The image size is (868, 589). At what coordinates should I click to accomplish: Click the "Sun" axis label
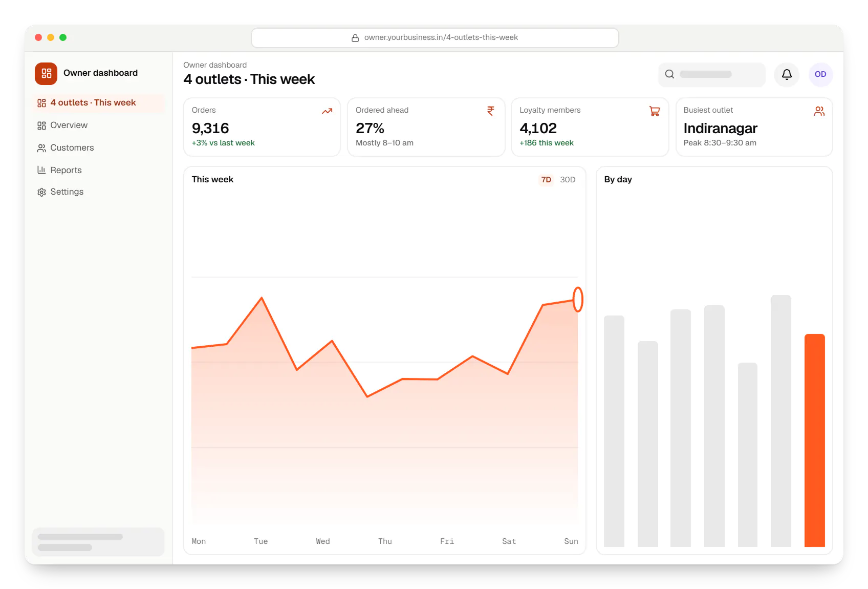571,541
